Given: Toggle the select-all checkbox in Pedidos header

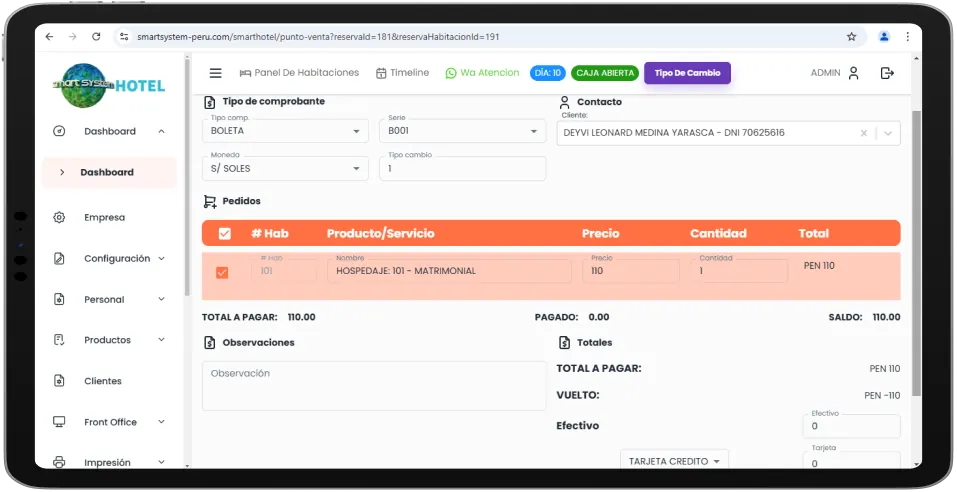Looking at the screenshot, I should tap(224, 233).
